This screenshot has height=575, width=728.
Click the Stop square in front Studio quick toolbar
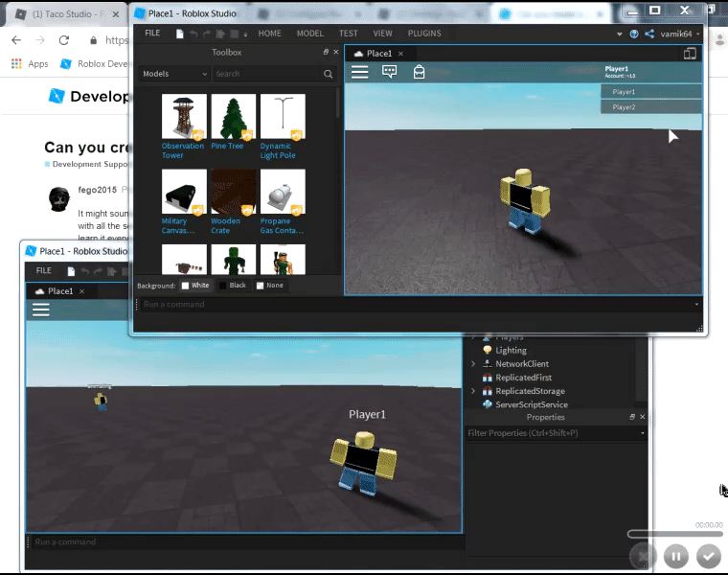(x=235, y=34)
